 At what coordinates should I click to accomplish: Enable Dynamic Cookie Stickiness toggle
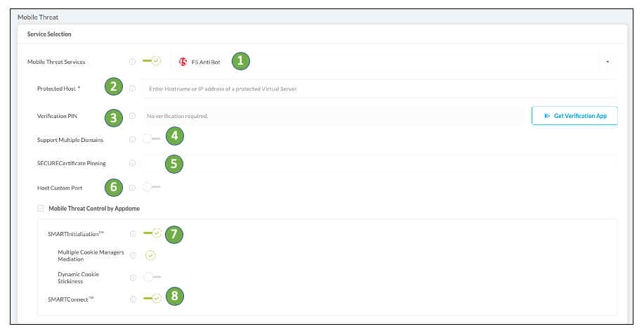pyautogui.click(x=151, y=277)
